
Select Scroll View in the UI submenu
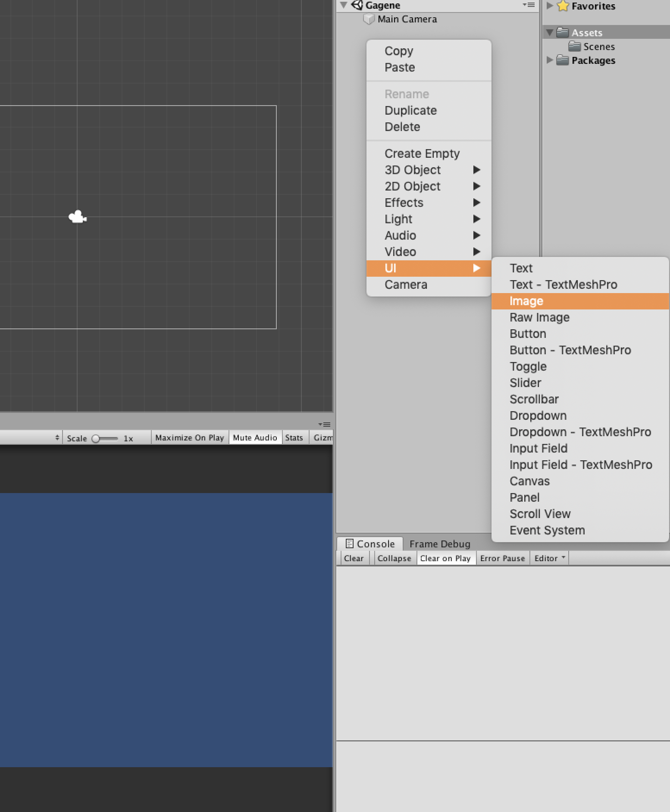(x=580, y=514)
